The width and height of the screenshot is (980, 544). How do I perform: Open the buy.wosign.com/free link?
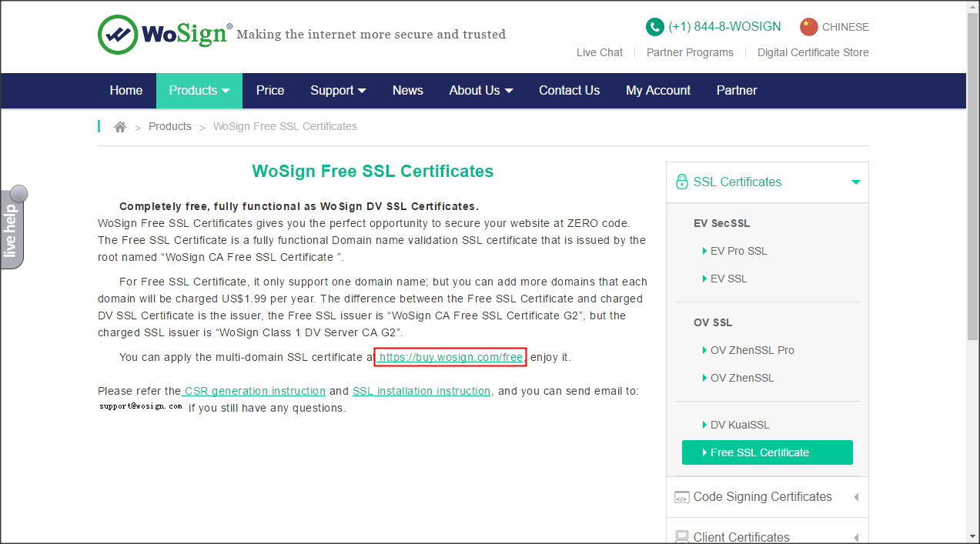[x=450, y=357]
